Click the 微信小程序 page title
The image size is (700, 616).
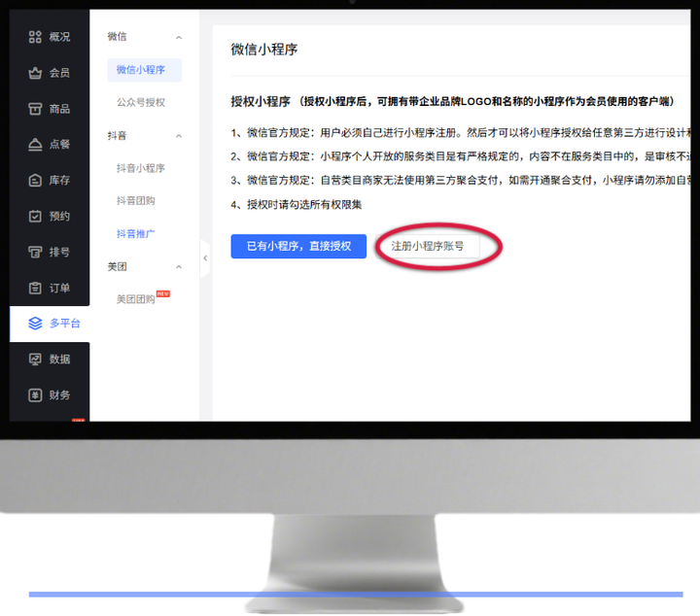(263, 50)
